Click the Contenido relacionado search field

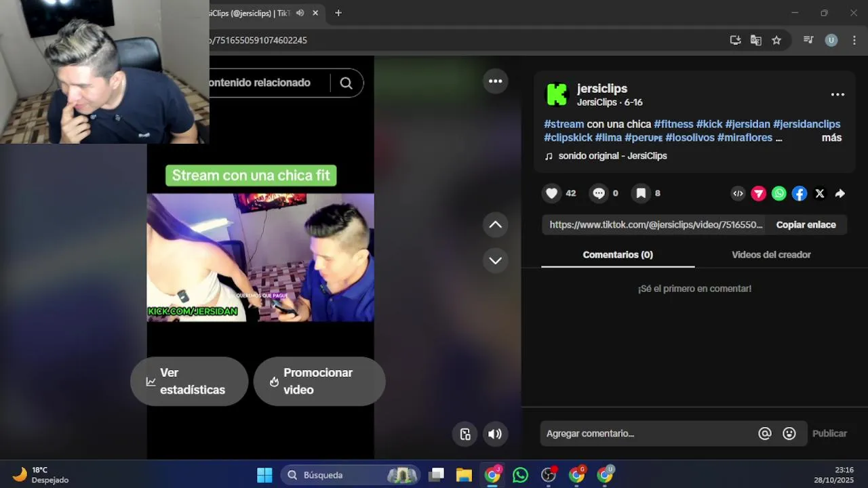(268, 83)
